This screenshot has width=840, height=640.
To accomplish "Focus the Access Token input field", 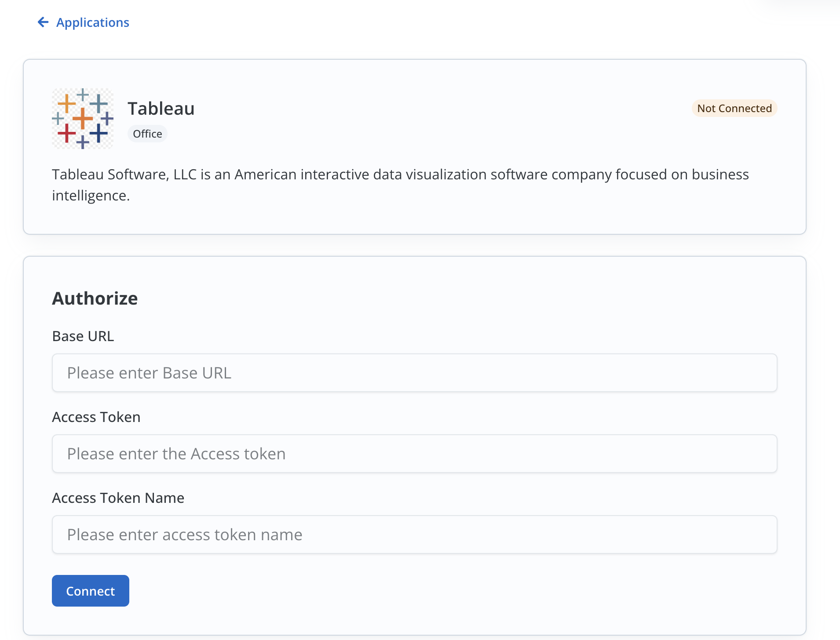I will pos(414,454).
